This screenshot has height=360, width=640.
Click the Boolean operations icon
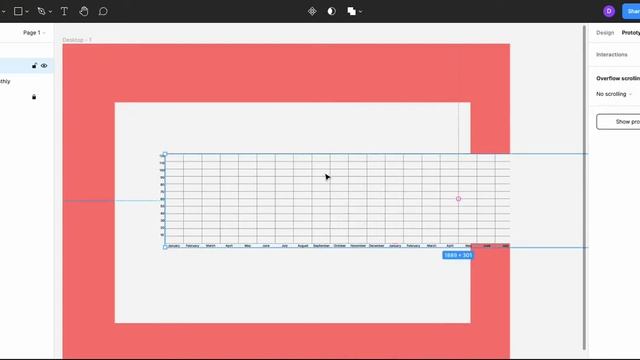click(x=351, y=11)
